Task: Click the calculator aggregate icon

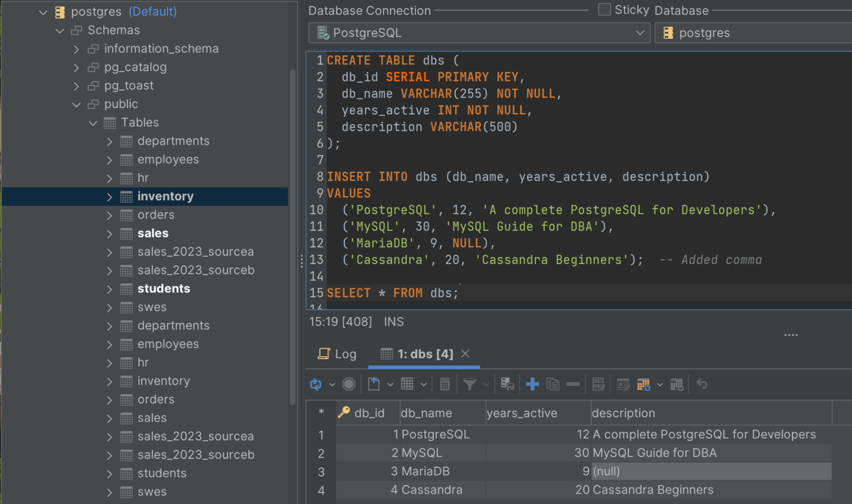Action: (445, 384)
